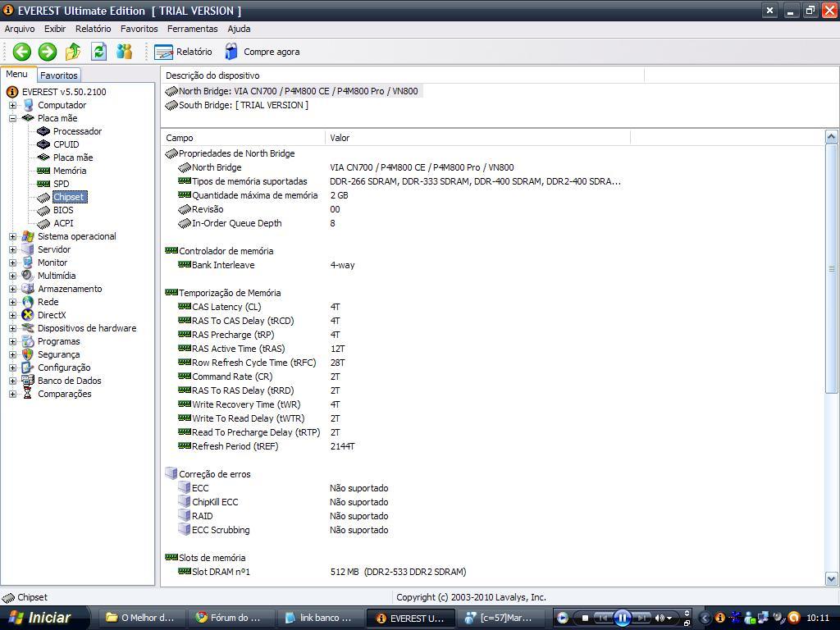This screenshot has width=840, height=630.
Task: Expand the DirectX tree node
Action: tap(13, 316)
